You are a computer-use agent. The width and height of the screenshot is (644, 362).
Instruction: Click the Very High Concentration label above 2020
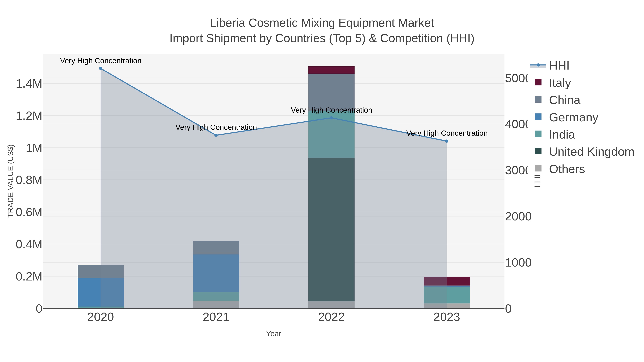[x=101, y=61]
